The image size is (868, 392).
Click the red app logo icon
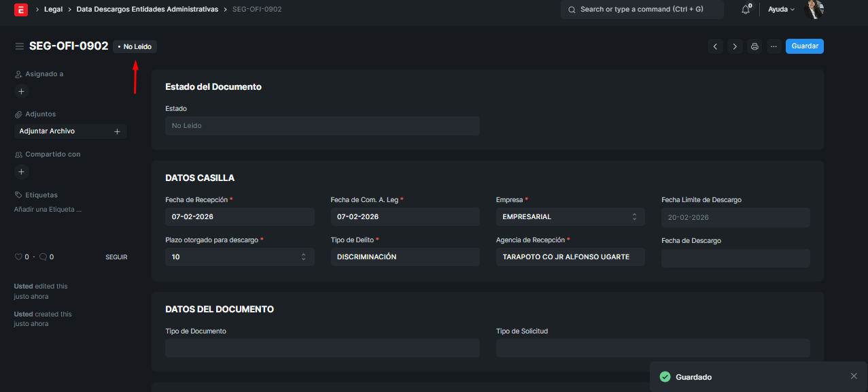tap(21, 10)
